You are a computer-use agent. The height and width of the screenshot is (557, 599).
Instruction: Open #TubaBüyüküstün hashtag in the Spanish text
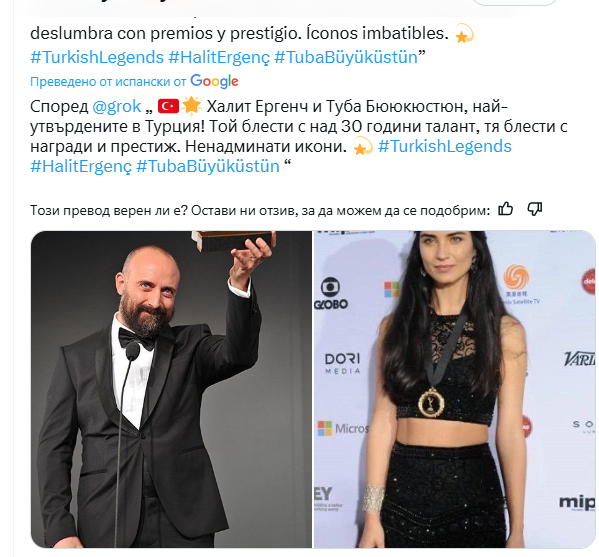tap(346, 57)
